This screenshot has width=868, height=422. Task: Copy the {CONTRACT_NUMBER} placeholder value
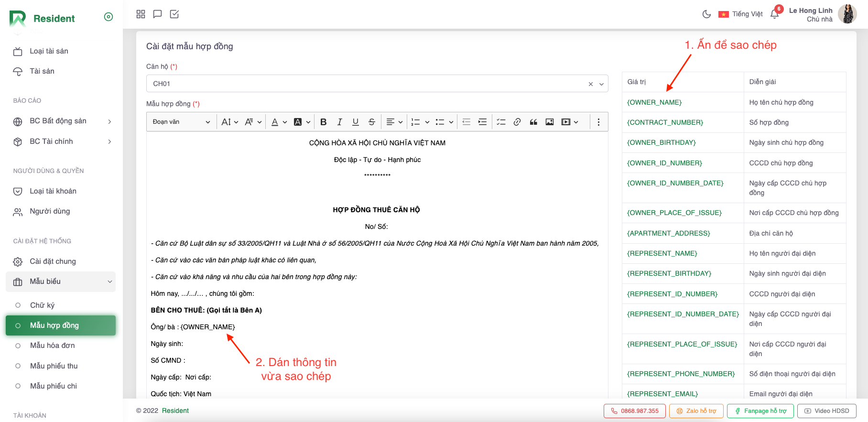point(665,122)
